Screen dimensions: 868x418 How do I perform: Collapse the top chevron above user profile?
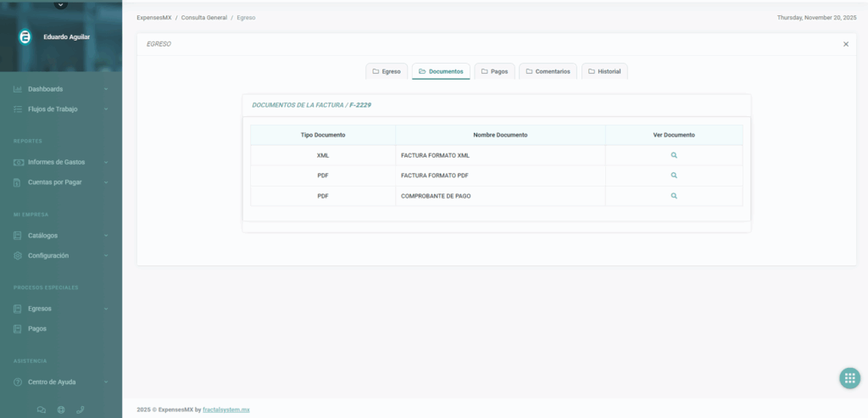[60, 4]
